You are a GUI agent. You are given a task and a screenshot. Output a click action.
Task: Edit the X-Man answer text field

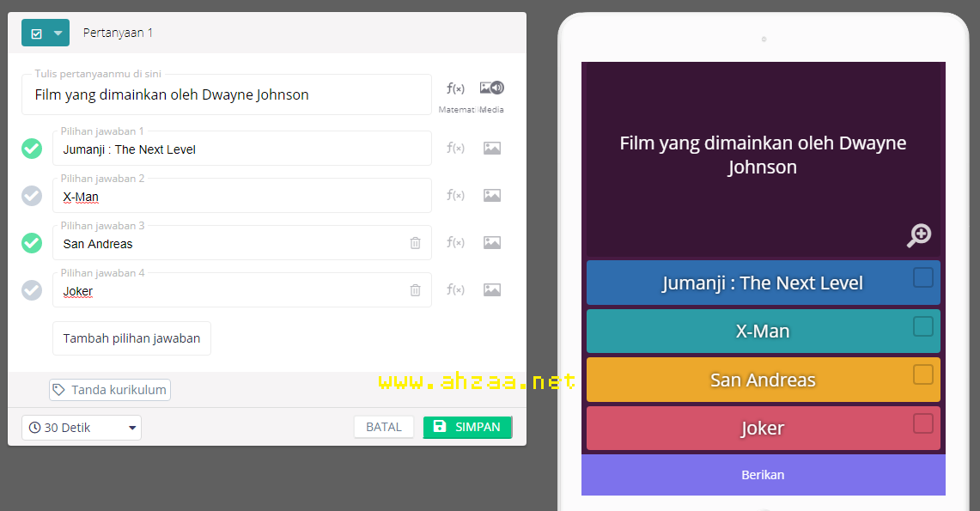[242, 196]
